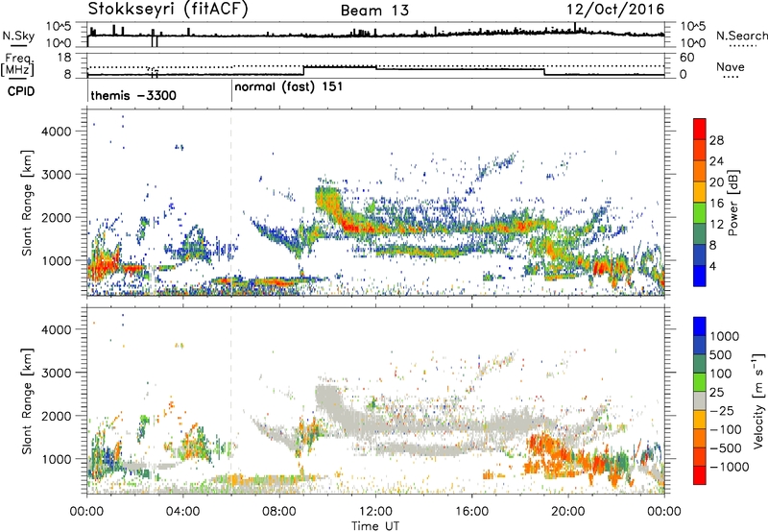Image resolution: width=768 pixels, height=532 pixels.
Task: Click the 'Velocity [m s-1]' colorbar title
Action: coord(758,400)
